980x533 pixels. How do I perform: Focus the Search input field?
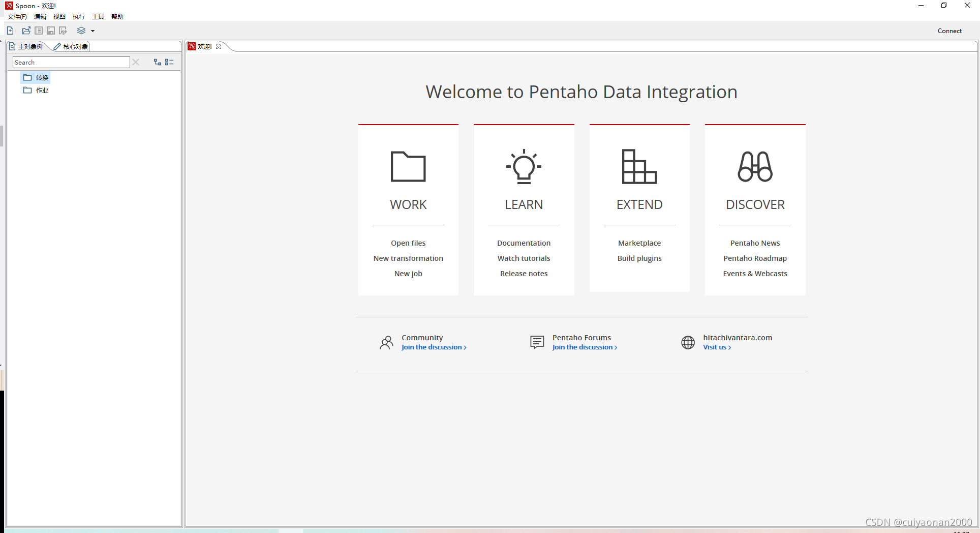[71, 62]
